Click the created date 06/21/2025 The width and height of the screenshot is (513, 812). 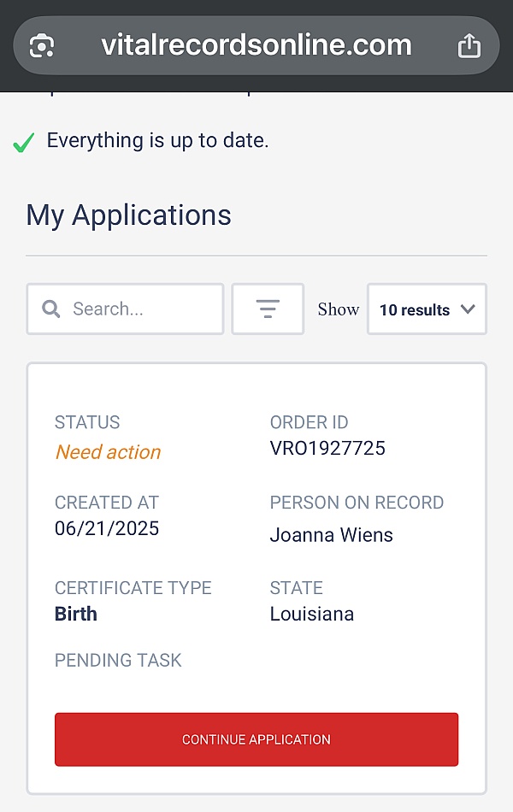107,528
